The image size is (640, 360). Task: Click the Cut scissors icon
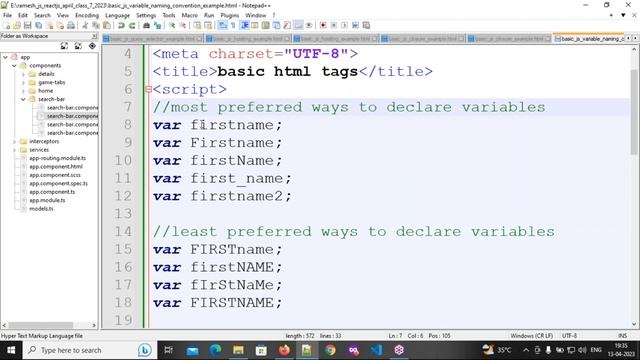[x=84, y=25]
